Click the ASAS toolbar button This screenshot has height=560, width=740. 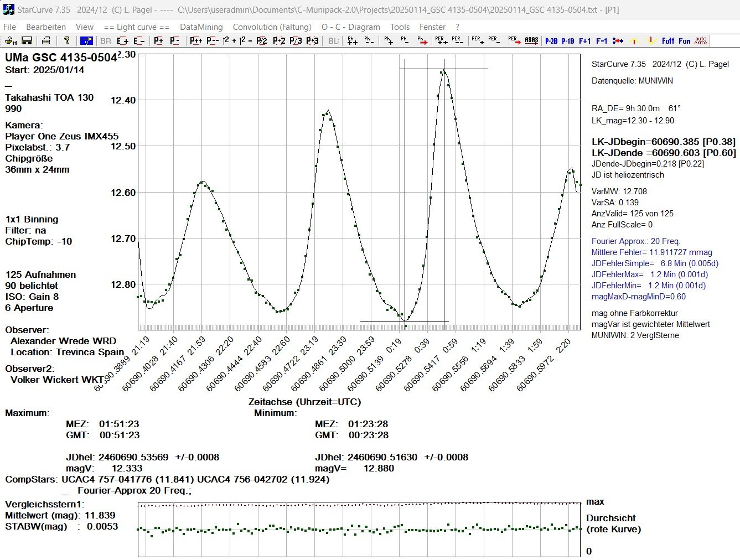(x=531, y=40)
